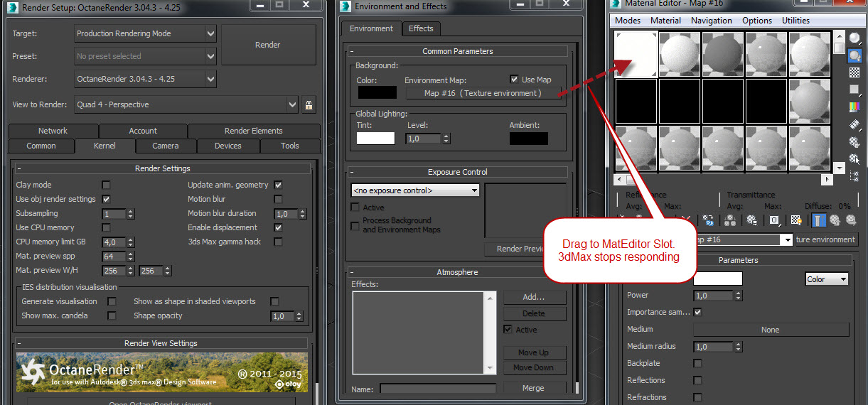
Task: Open the Render Elements tab
Action: (x=254, y=131)
